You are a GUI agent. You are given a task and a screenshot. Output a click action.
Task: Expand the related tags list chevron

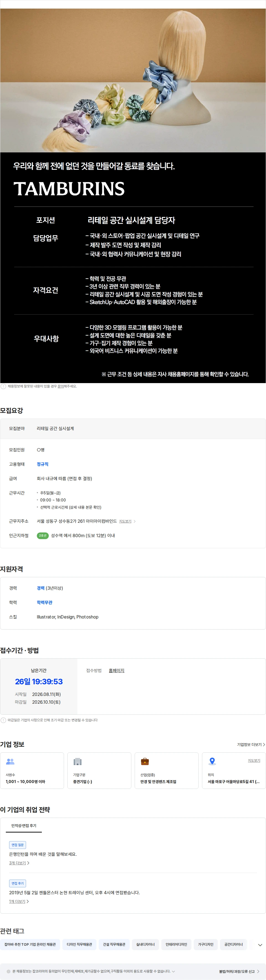tap(260, 945)
